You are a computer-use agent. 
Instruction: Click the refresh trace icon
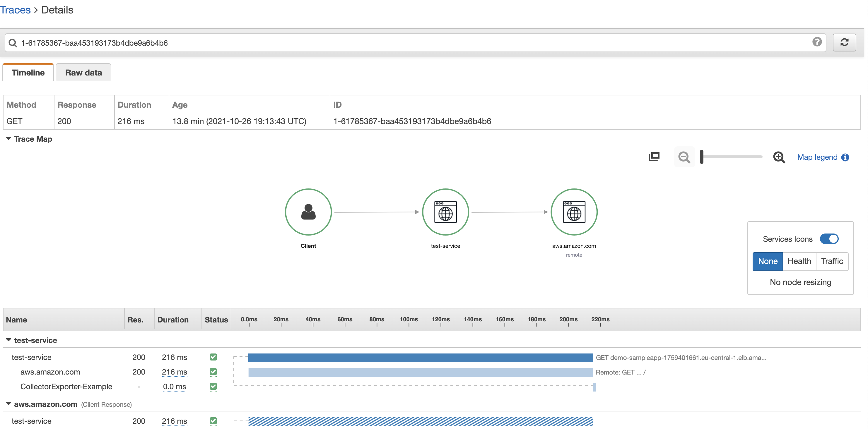(x=845, y=42)
